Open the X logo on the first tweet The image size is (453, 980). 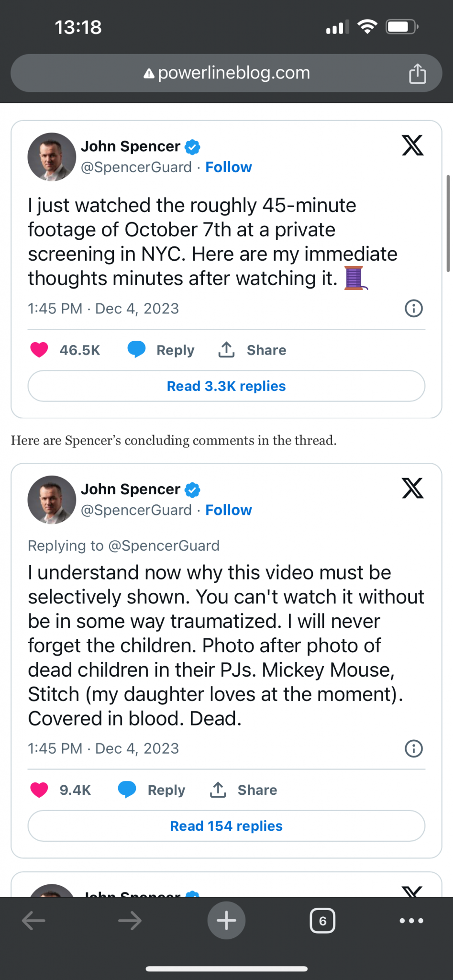click(412, 145)
